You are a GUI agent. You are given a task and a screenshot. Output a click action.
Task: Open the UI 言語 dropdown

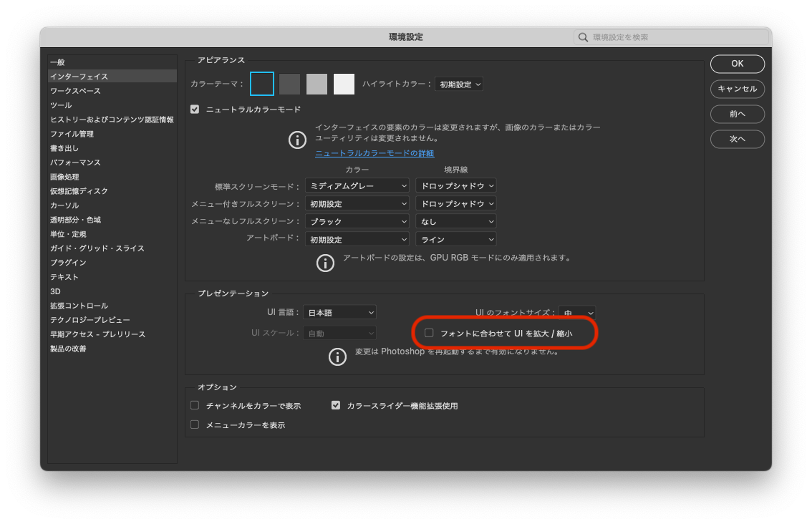339,312
